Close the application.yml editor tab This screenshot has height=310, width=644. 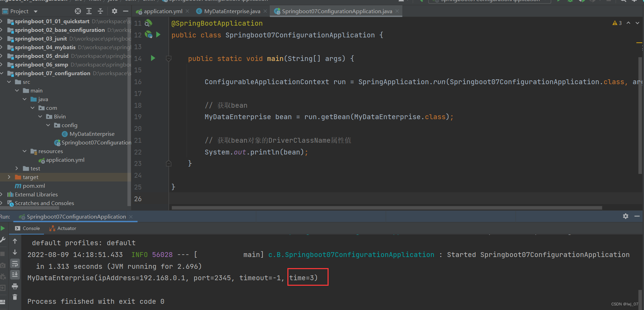187,11
